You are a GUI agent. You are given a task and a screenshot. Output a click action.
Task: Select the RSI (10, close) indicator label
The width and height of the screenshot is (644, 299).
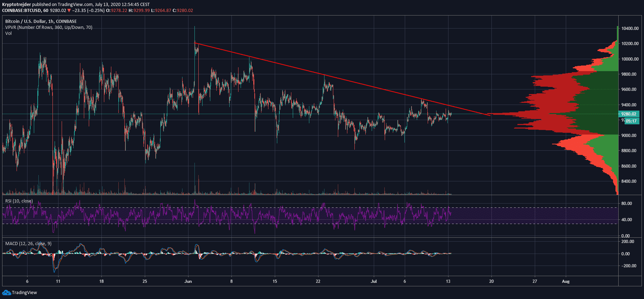click(19, 201)
